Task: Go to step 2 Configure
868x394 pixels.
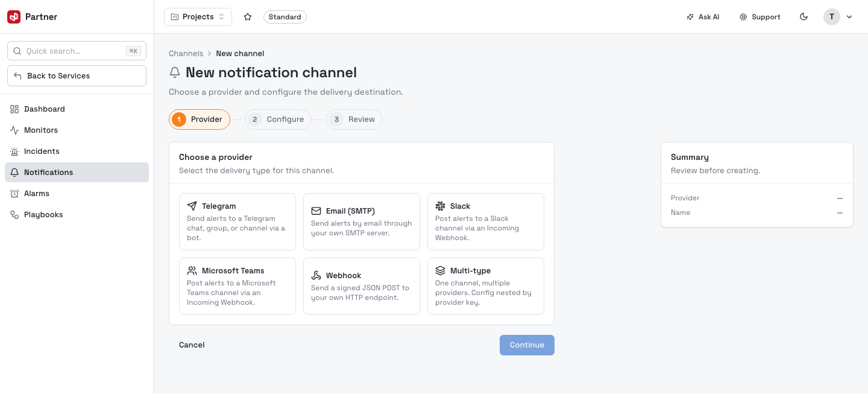Action: (x=278, y=119)
